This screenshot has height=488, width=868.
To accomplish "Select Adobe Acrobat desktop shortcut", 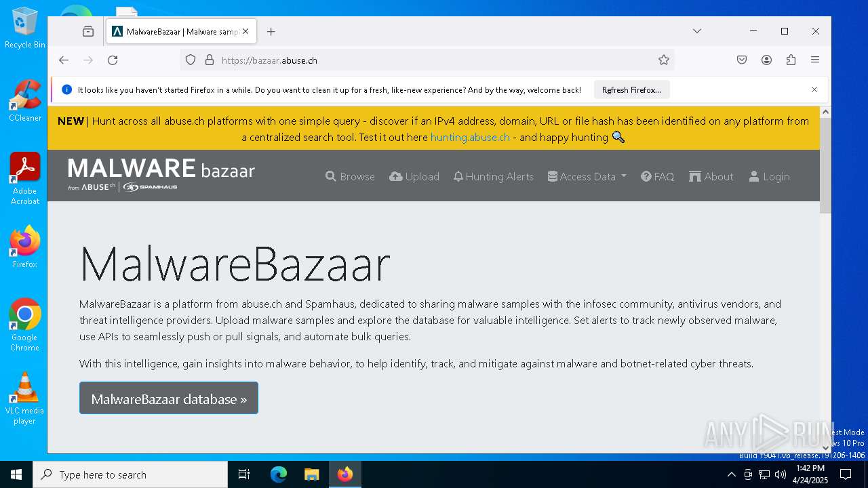I will [x=24, y=179].
